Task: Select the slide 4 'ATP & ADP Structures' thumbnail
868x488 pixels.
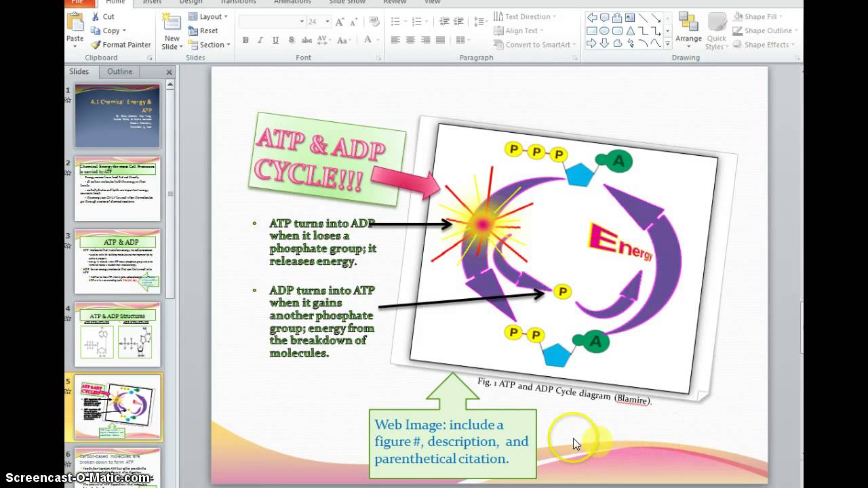Action: coord(117,335)
